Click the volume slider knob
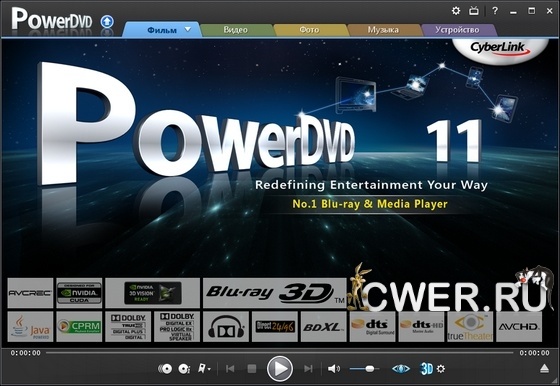The image size is (560, 386). click(x=370, y=369)
